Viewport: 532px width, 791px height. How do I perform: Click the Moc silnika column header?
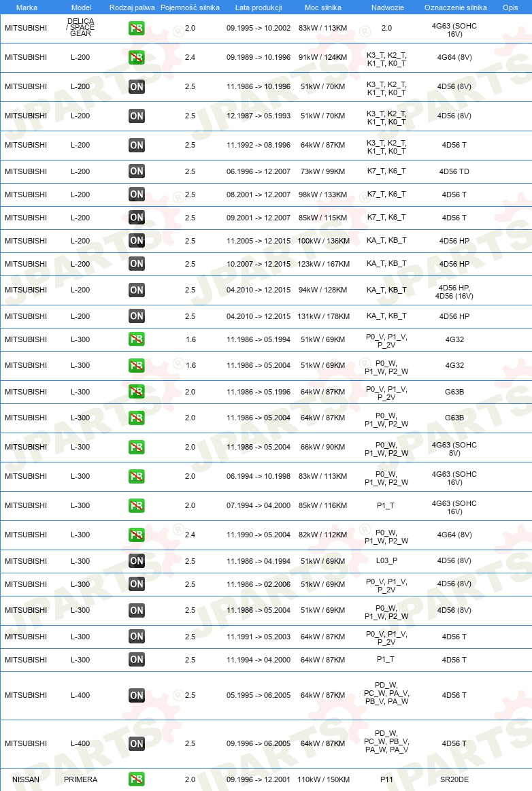click(x=323, y=7)
